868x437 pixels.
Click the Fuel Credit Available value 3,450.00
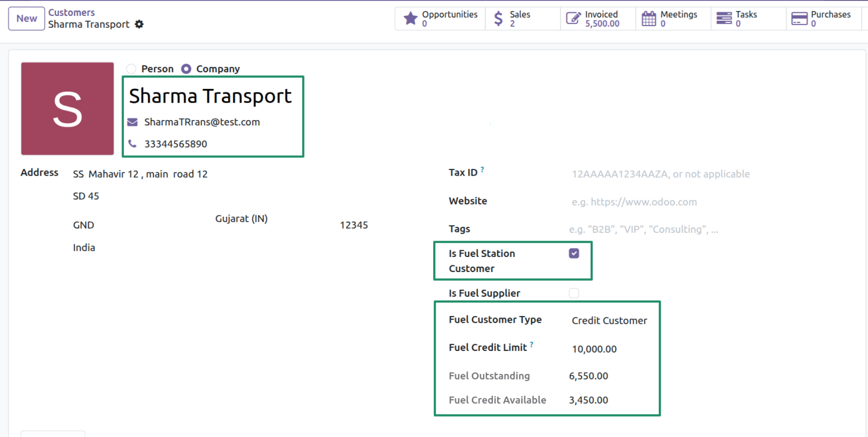click(589, 400)
